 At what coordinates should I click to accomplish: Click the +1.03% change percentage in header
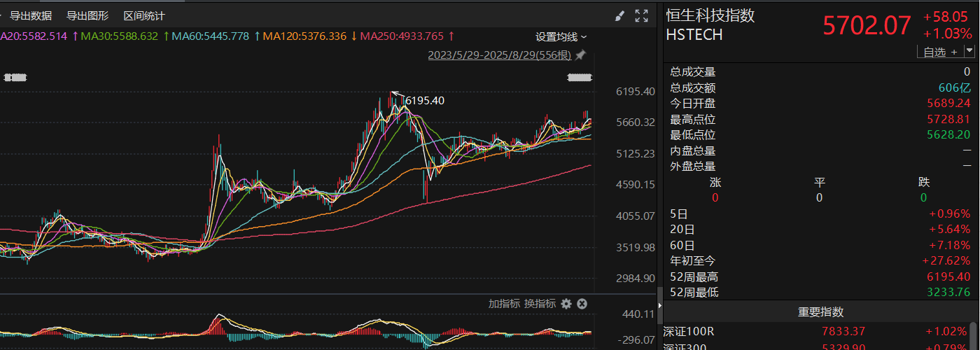coord(948,34)
